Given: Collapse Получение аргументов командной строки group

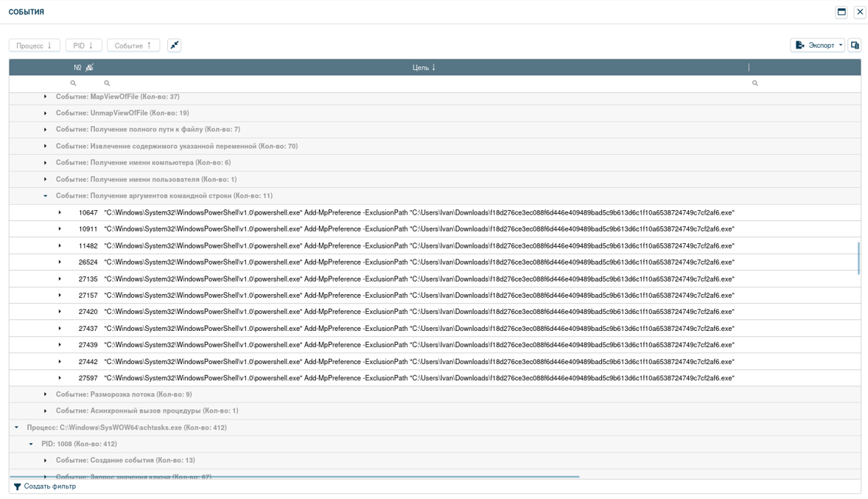Looking at the screenshot, I should click(x=45, y=196).
